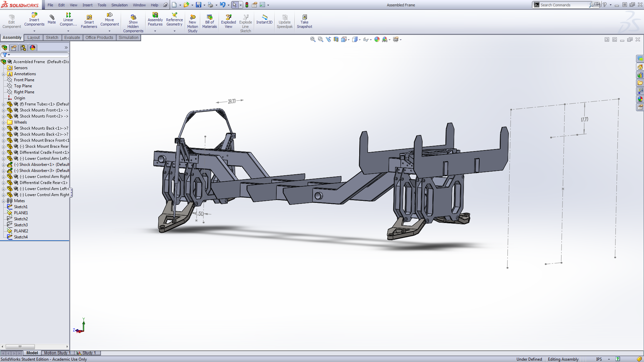Click the Exploded View icon

point(228,21)
